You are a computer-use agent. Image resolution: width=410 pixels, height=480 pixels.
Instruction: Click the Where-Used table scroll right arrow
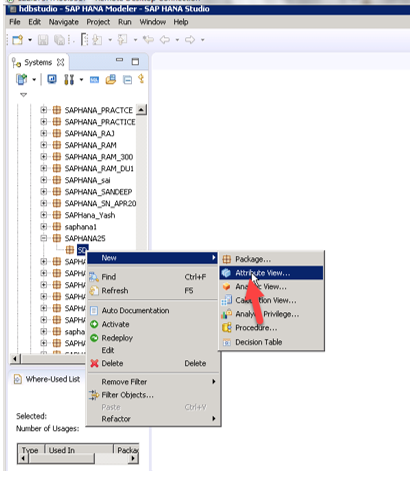[133, 458]
